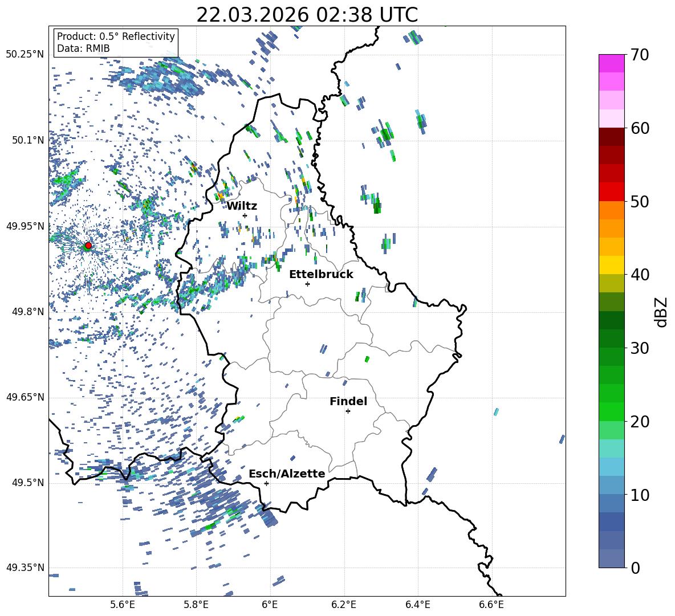Click the 'Data: RMIB' text
Image resolution: width=675 pixels, height=616 pixels.
[x=83, y=48]
